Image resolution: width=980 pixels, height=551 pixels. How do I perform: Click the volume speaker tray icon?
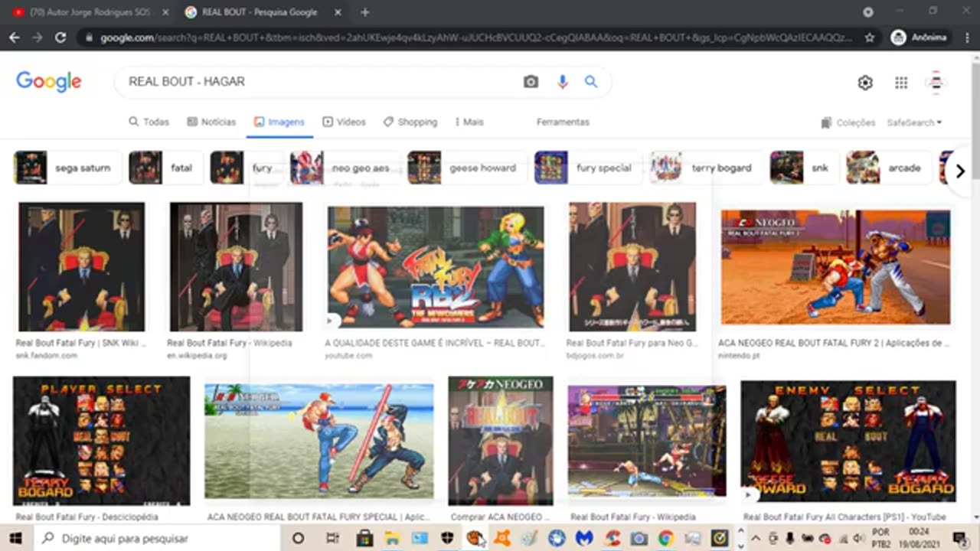pos(859,538)
